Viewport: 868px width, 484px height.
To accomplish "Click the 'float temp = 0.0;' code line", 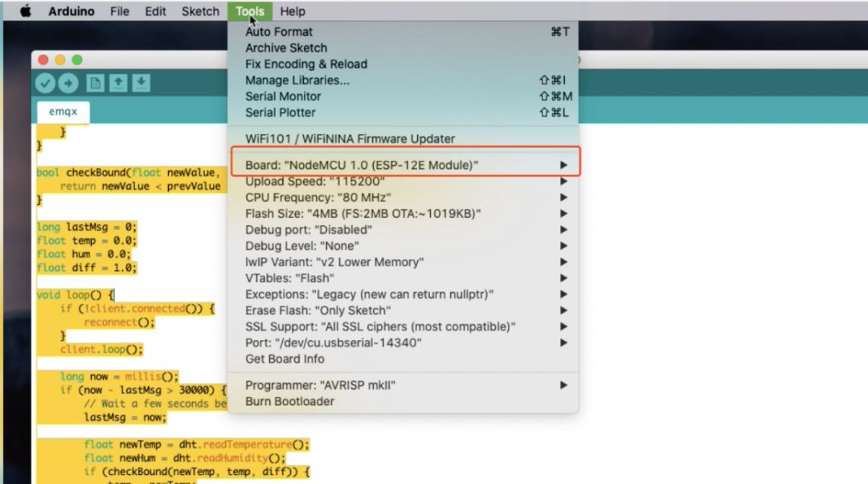I will pos(87,241).
